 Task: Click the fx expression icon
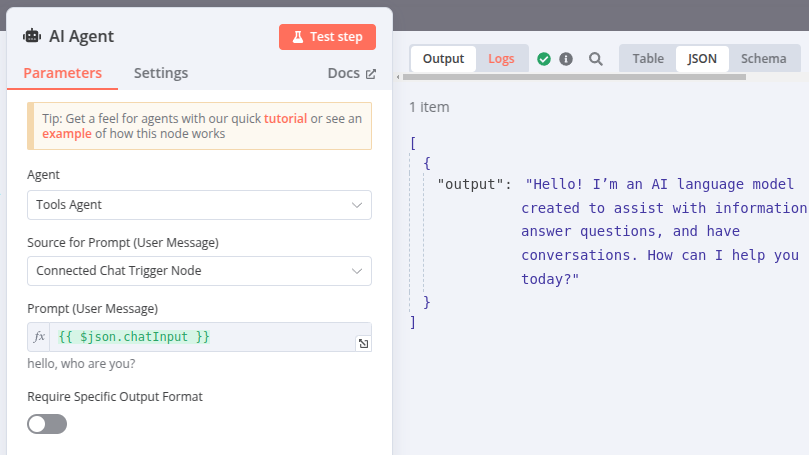pos(40,337)
